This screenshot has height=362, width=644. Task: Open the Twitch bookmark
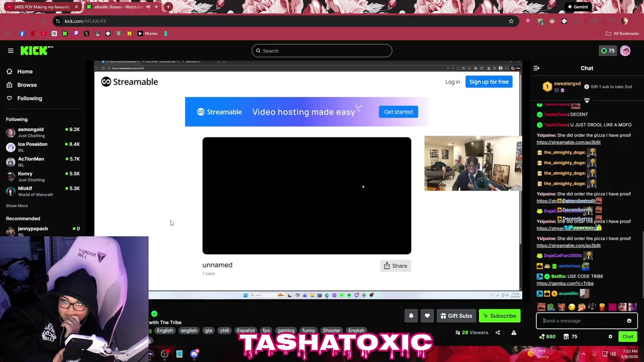(76, 34)
